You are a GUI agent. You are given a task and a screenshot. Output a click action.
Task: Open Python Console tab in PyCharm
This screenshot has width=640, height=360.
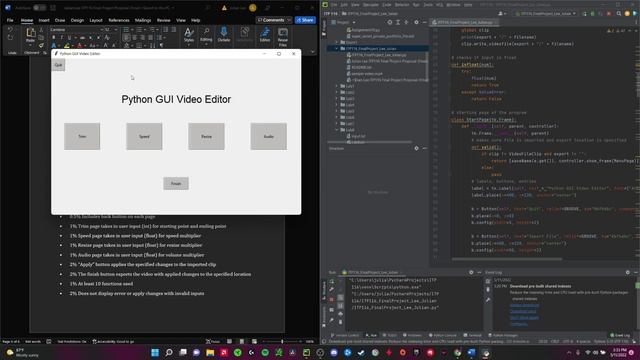coord(442,335)
